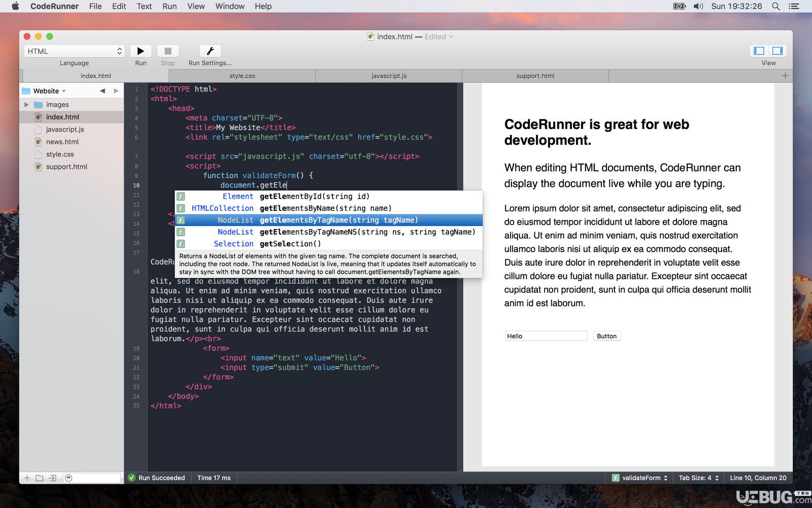Open the document title Edited dropdown

pyautogui.click(x=438, y=37)
